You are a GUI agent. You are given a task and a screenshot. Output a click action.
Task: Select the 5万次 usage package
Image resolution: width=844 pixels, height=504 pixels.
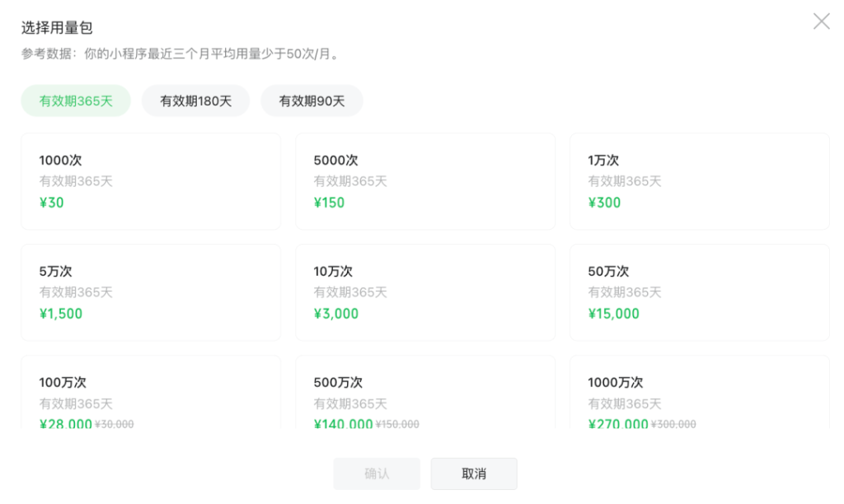tap(151, 292)
